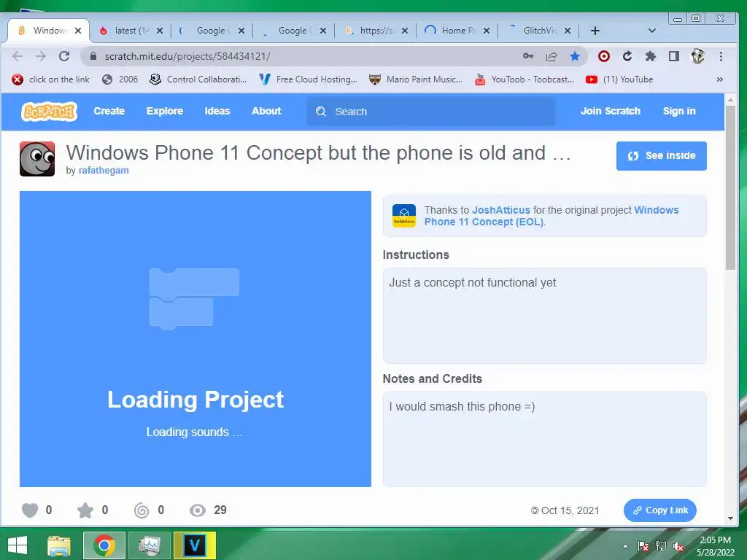The height and width of the screenshot is (560, 747).
Task: Show hidden tray icons arrow
Action: 625,546
